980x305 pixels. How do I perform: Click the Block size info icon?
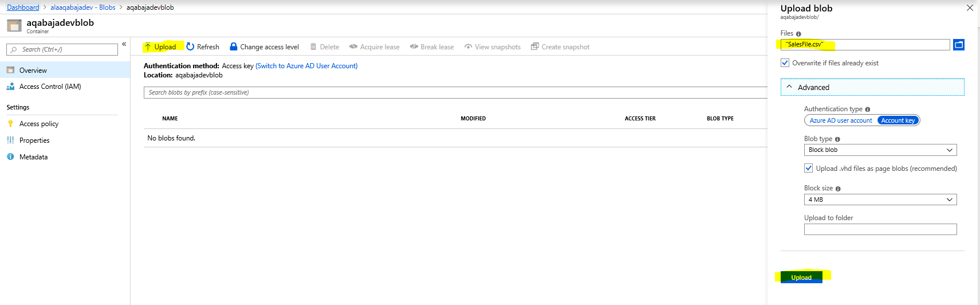tap(838, 189)
